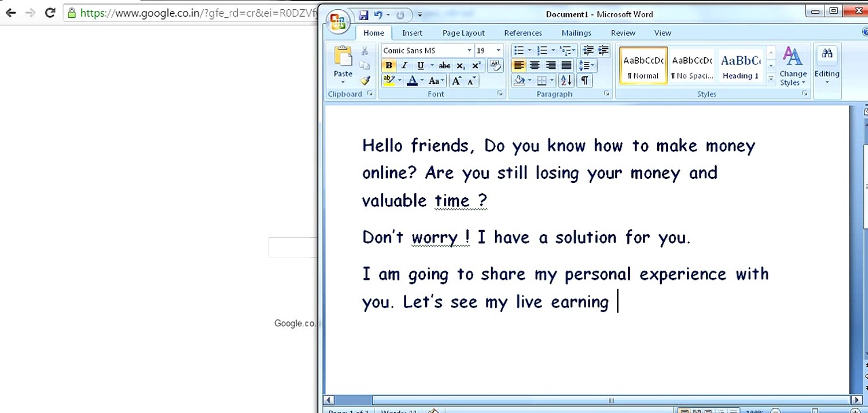Click the Redo/Repeat button in Word

pyautogui.click(x=400, y=14)
